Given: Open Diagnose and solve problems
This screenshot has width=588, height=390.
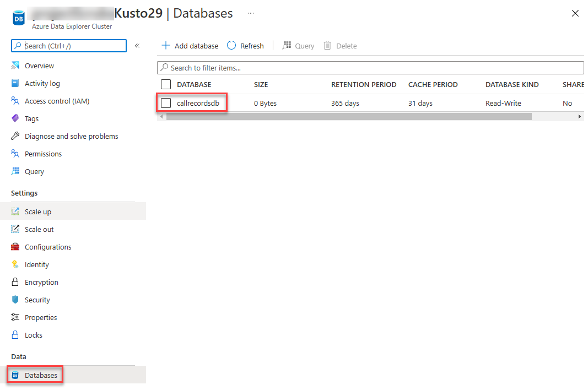Looking at the screenshot, I should coord(71,136).
